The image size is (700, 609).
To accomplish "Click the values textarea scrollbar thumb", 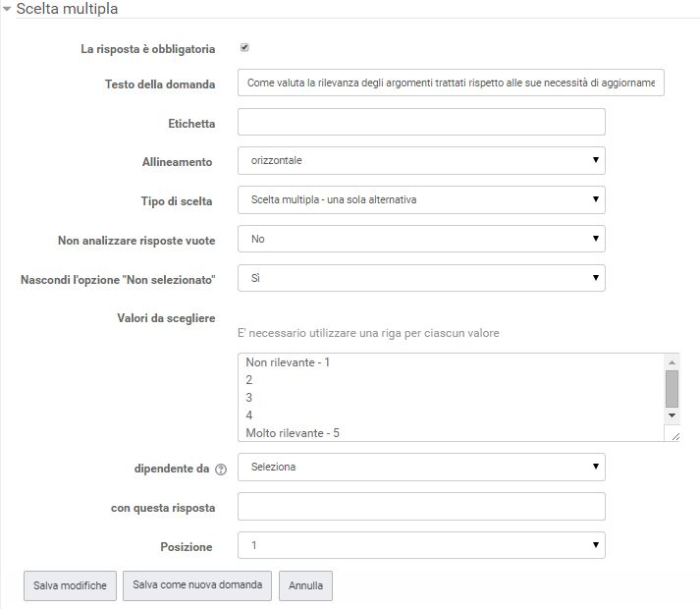I will (672, 389).
